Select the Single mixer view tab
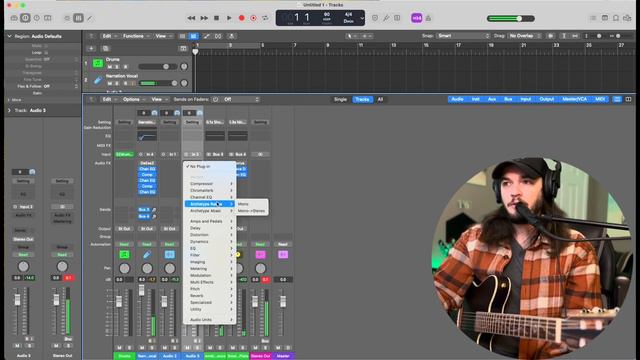 click(x=340, y=99)
